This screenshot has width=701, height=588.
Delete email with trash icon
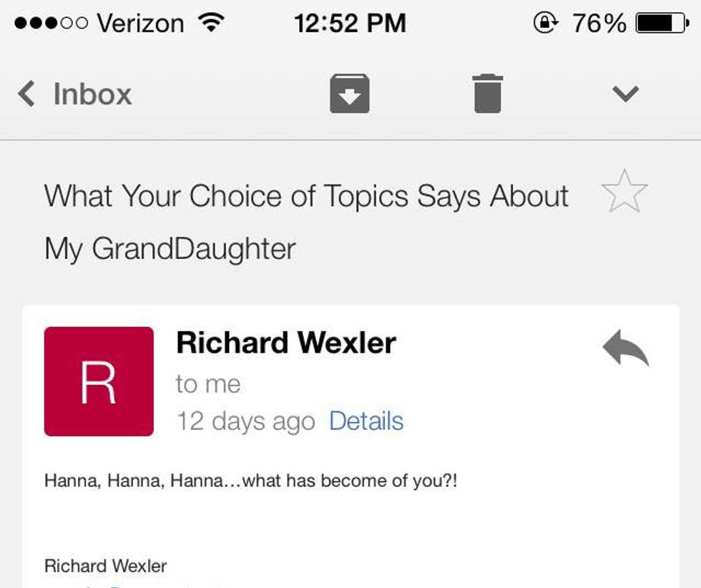(x=488, y=94)
